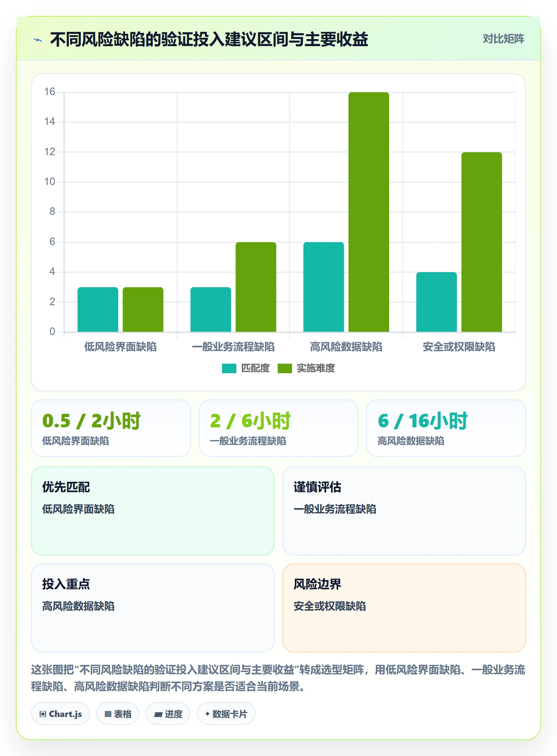Click the 匹配度 legend label
This screenshot has width=557, height=756.
click(255, 368)
